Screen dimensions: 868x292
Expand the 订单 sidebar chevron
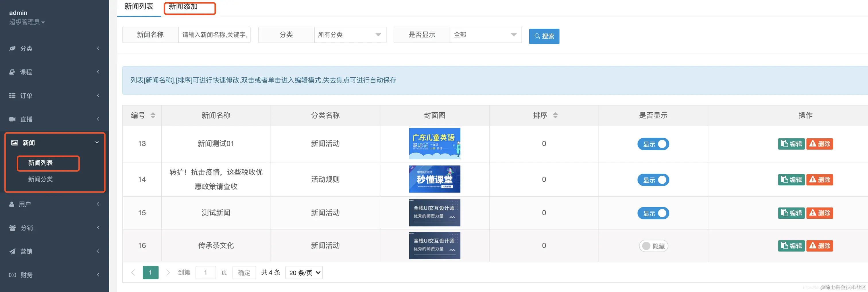point(98,95)
